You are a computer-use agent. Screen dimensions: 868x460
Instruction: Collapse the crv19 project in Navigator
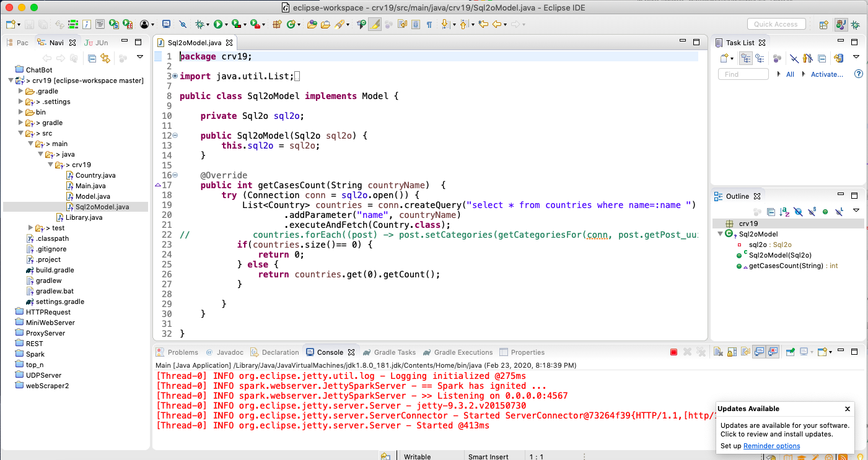pos(11,80)
